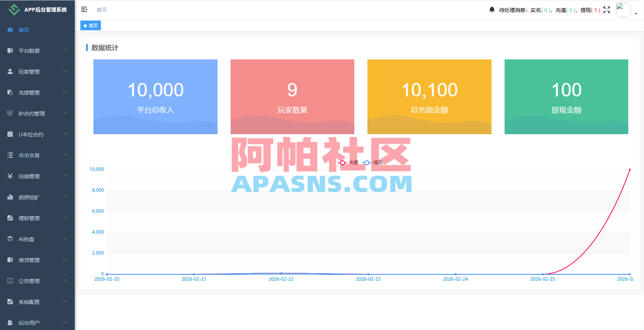Viewport: 644px width, 330px height.
Task: Expand the 平台数据 menu chevron
Action: tap(65, 50)
